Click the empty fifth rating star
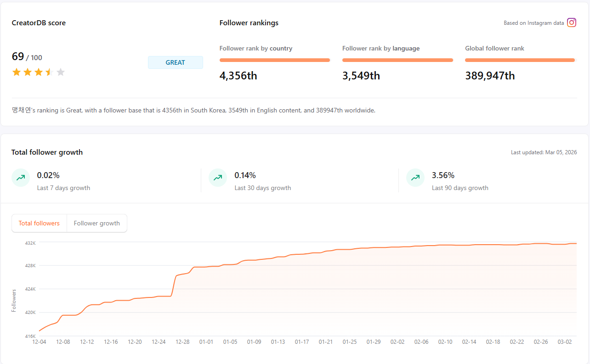This screenshot has height=364, width=590. tap(60, 72)
